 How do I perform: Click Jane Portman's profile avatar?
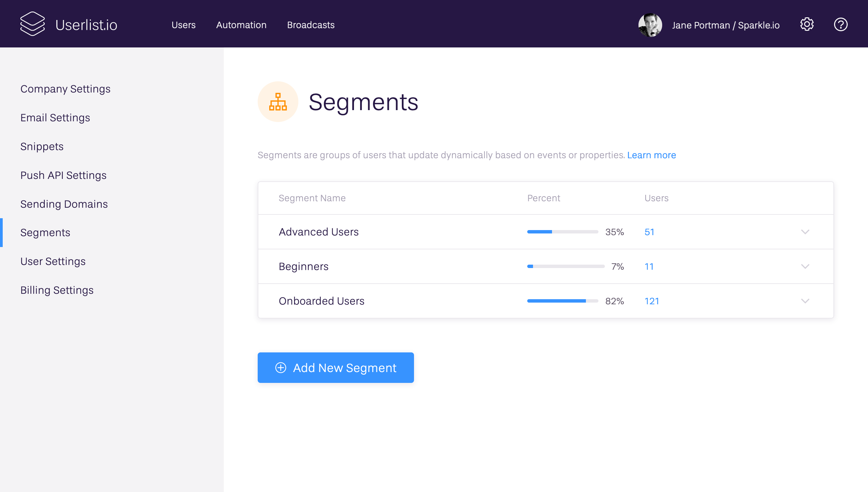point(650,25)
